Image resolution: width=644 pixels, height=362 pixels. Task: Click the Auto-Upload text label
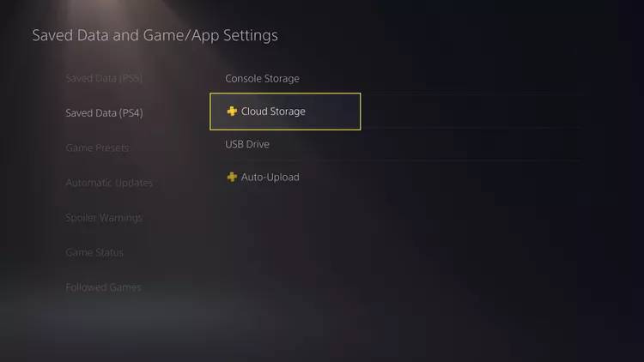coord(270,177)
